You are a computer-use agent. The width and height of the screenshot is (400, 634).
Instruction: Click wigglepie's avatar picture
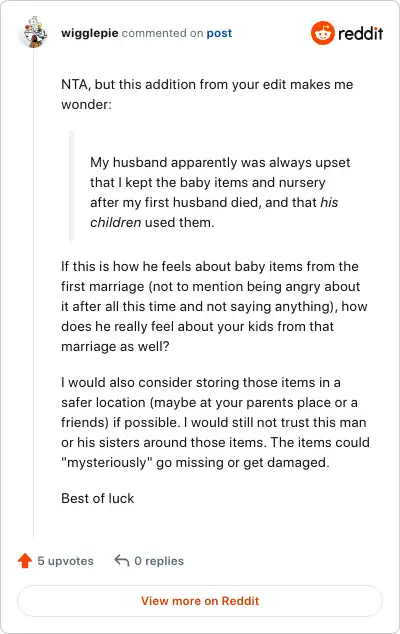33,32
